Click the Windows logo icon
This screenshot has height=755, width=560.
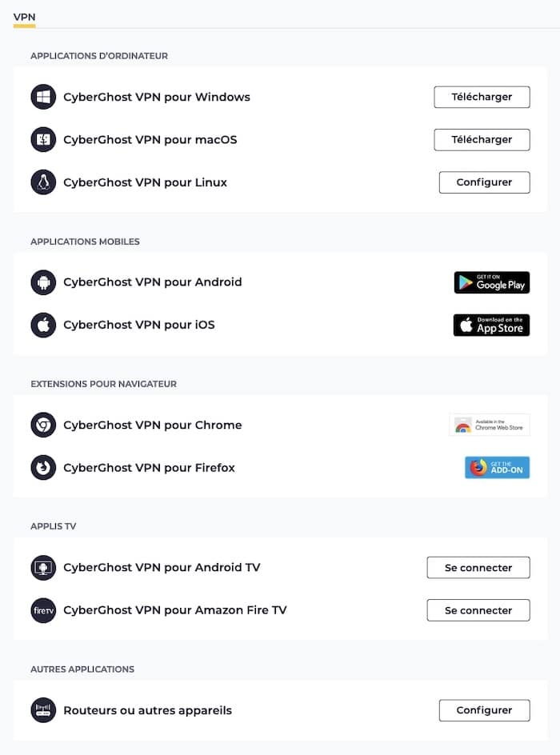point(43,97)
